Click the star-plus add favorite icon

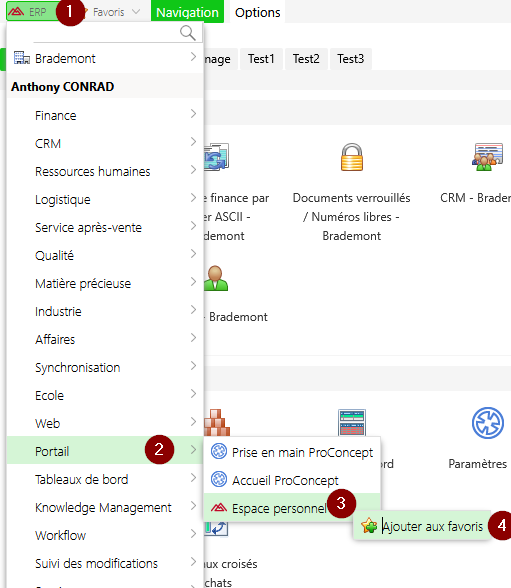[369, 525]
